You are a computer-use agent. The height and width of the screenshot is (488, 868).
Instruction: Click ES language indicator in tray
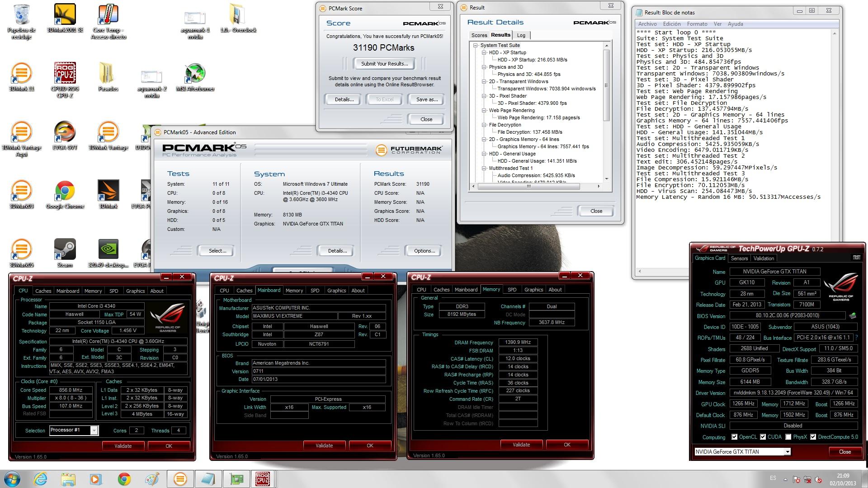click(x=773, y=478)
